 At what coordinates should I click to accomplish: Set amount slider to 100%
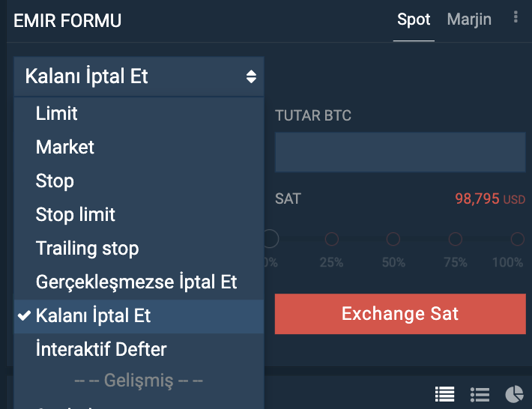[x=518, y=239]
